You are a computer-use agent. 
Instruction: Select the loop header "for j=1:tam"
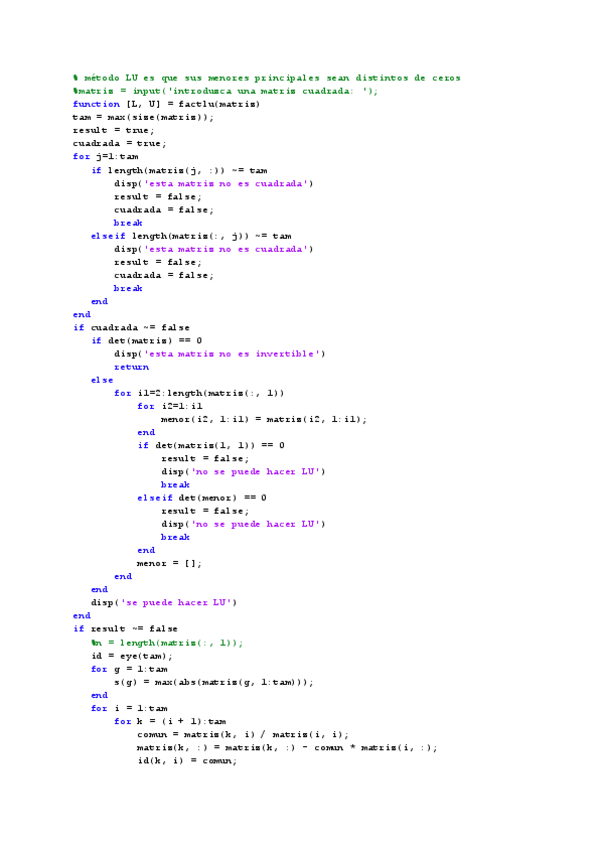pos(106,156)
